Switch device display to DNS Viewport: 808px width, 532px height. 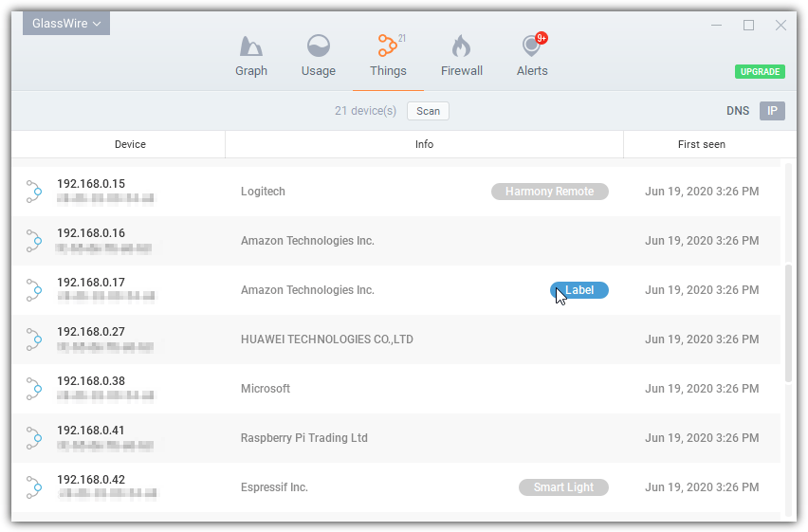(738, 111)
